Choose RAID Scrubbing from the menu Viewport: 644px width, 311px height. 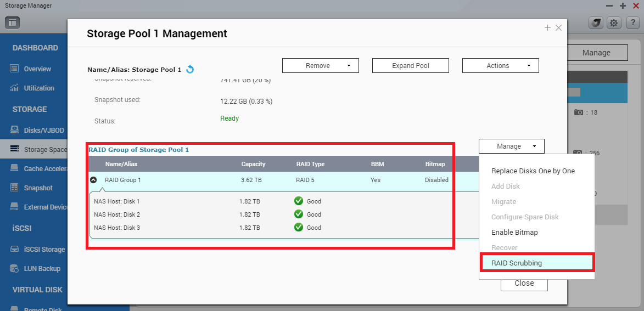[x=537, y=263]
